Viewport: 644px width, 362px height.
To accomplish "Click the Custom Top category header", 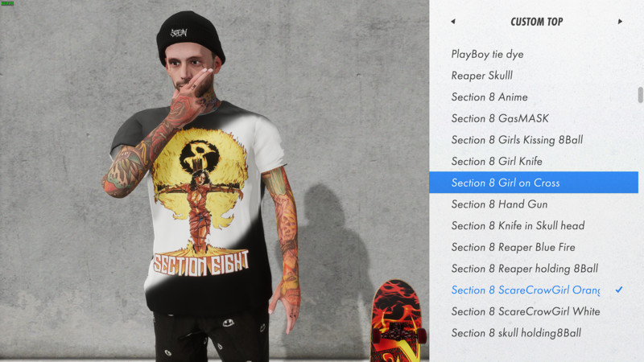I will point(536,22).
